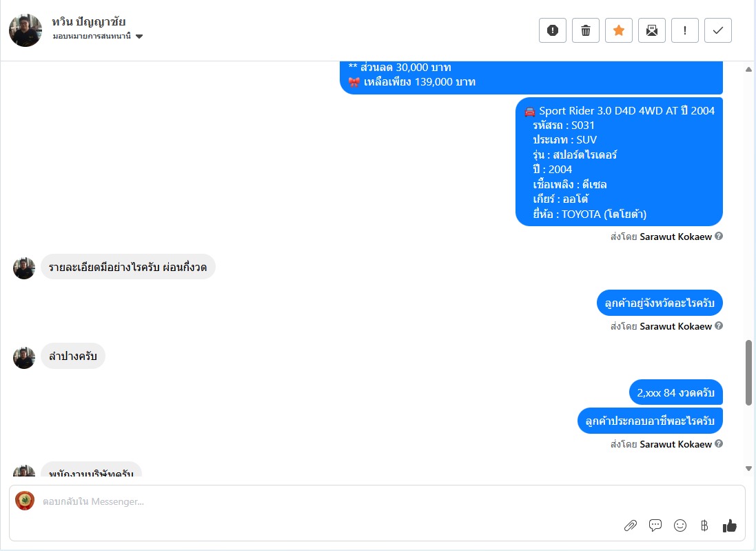
Task: Toggle the orange star follow-up marker
Action: (x=619, y=30)
